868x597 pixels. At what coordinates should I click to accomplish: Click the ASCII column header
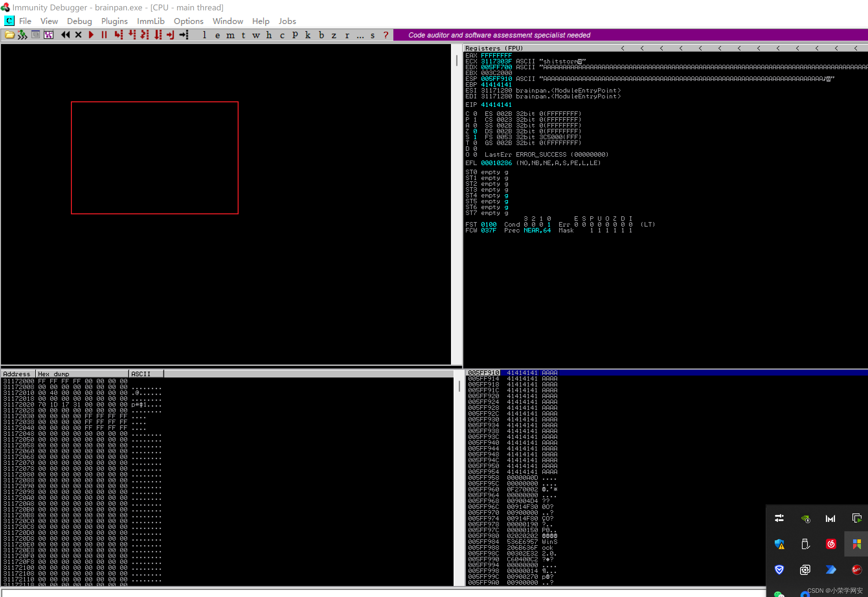point(146,374)
